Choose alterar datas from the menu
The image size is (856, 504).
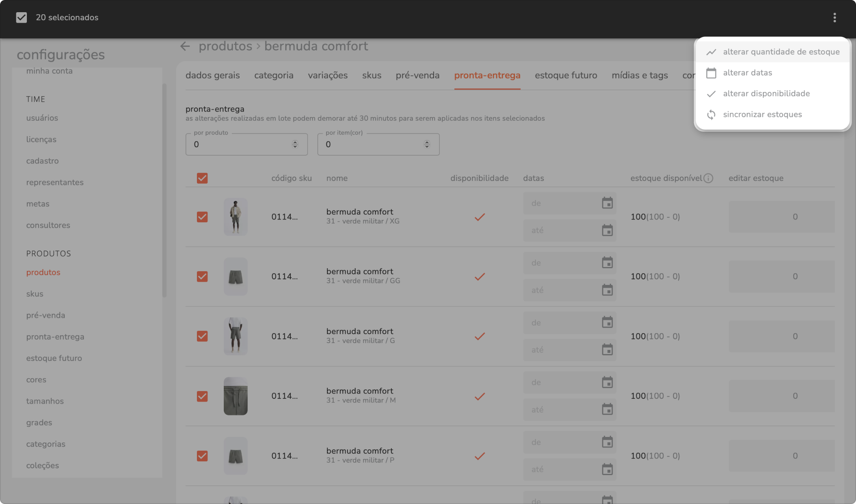click(x=747, y=73)
